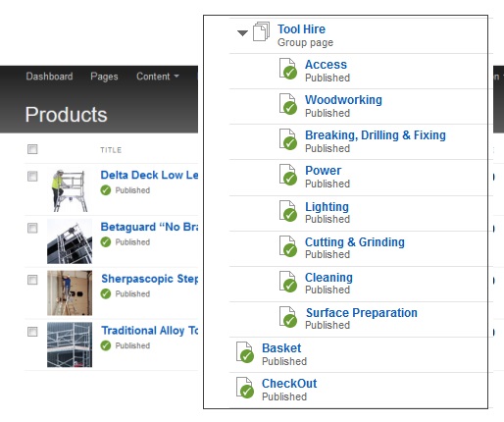Viewport: 504px width, 422px height.
Task: Click the Betaguard product thumbnail
Action: coord(70,241)
